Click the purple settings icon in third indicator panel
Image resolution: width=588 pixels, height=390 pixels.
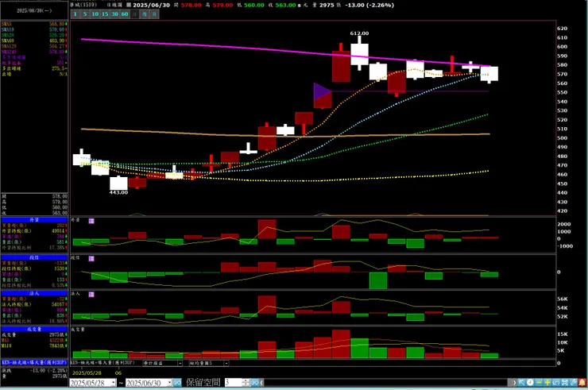(91, 295)
